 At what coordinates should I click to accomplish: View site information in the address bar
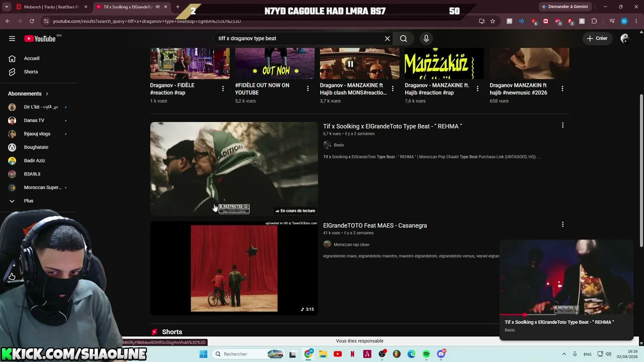click(x=46, y=21)
